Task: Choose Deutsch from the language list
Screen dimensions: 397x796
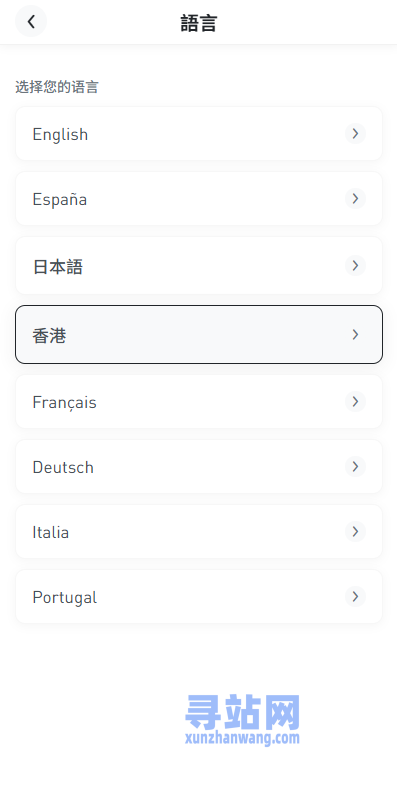Action: (x=199, y=467)
